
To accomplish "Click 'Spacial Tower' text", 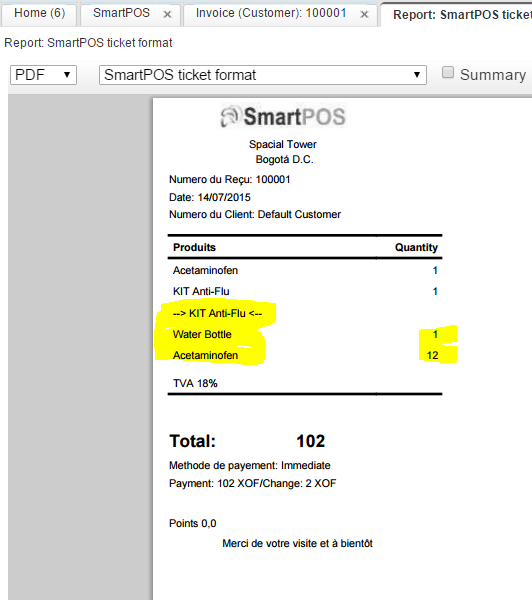I will point(283,144).
